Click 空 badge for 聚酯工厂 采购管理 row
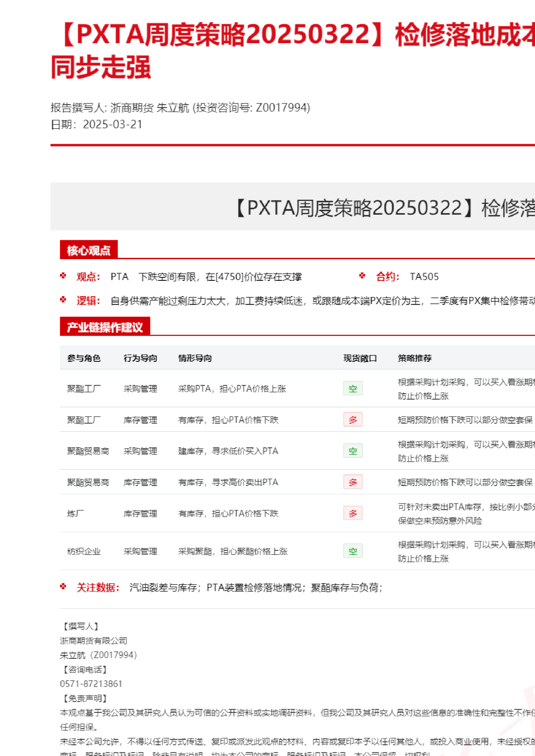This screenshot has height=756, width=535. pos(353,389)
